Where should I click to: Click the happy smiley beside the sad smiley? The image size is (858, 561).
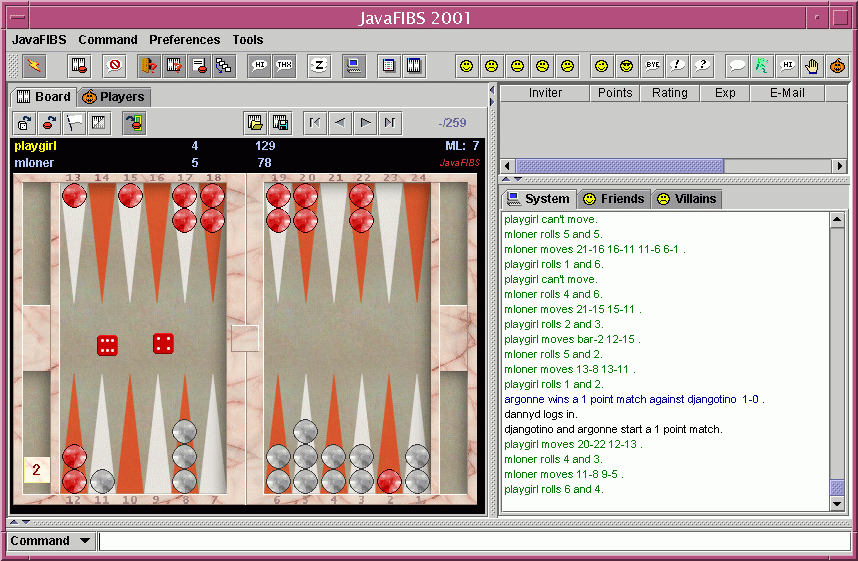click(x=466, y=66)
